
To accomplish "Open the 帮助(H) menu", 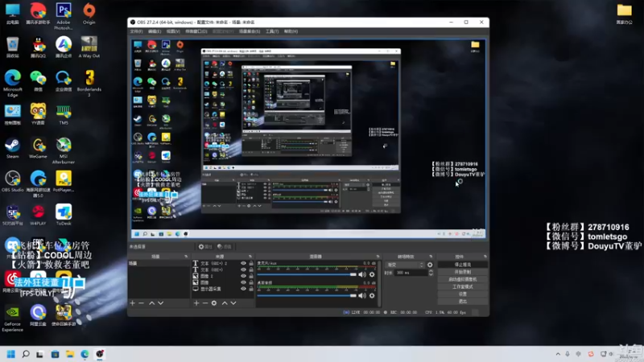I will click(291, 31).
